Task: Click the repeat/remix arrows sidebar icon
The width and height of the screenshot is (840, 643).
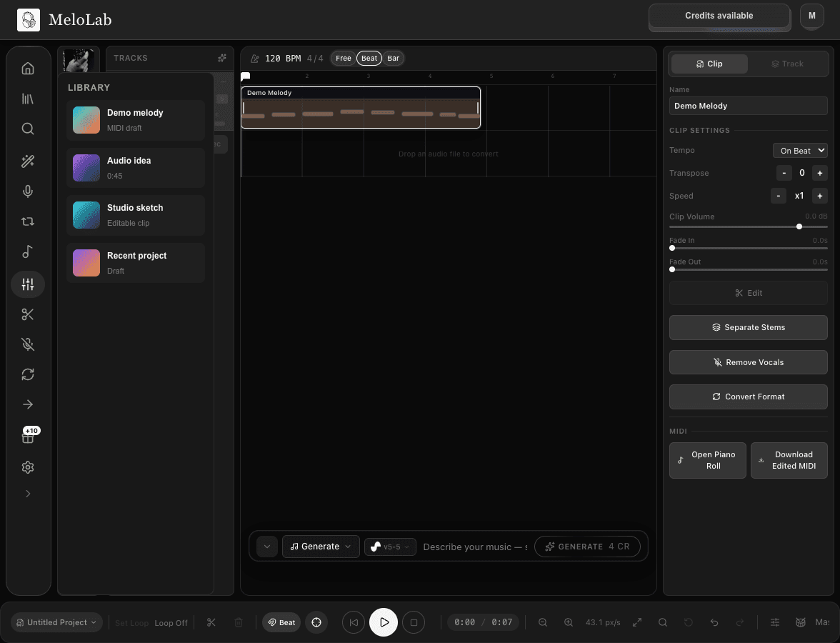Action: 28,221
